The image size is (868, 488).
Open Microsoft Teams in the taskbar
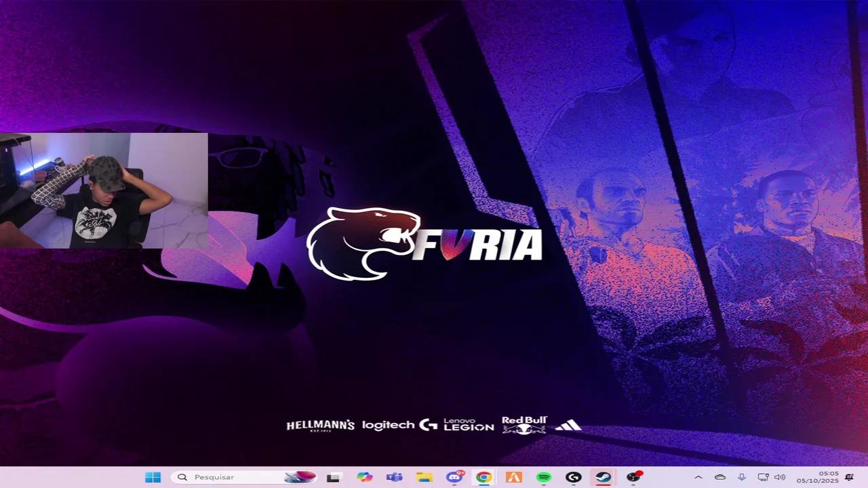pyautogui.click(x=394, y=477)
